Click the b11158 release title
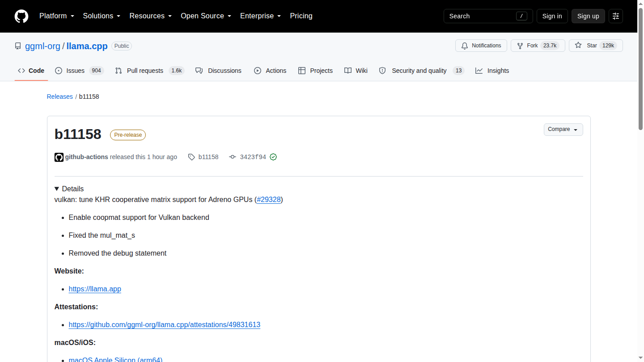This screenshot has width=644, height=362. tap(78, 134)
